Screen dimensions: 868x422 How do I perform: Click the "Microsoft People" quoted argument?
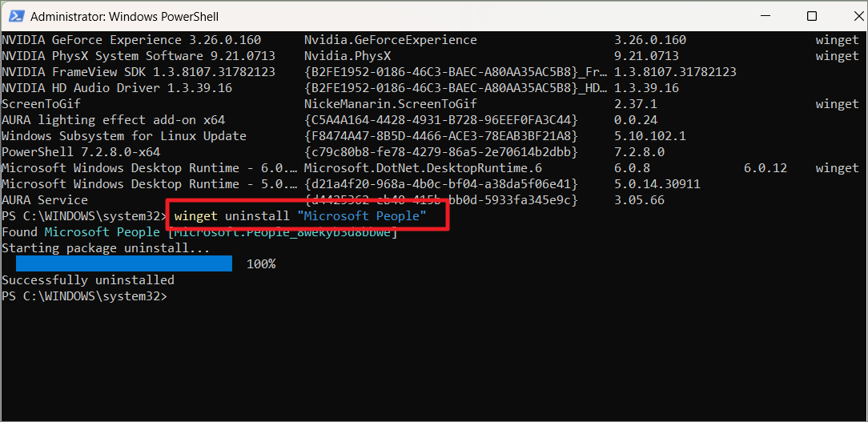362,216
